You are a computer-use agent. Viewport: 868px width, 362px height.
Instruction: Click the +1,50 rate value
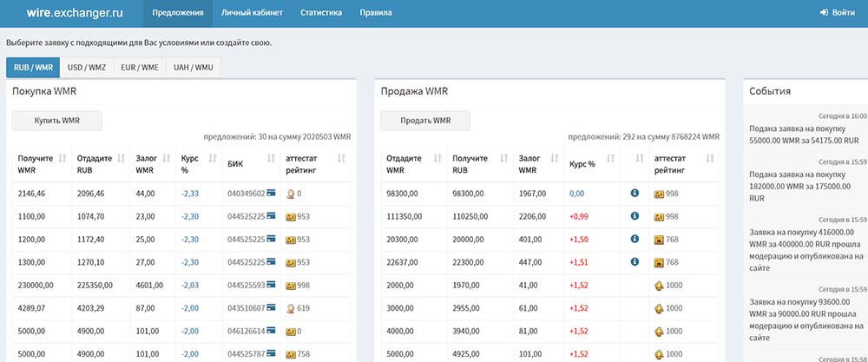click(579, 240)
